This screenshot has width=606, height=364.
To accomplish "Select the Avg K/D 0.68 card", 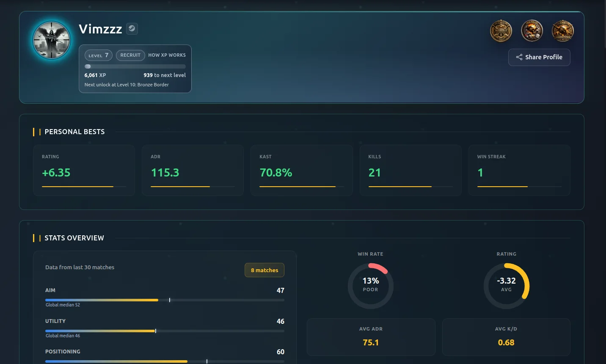I will click(x=506, y=337).
